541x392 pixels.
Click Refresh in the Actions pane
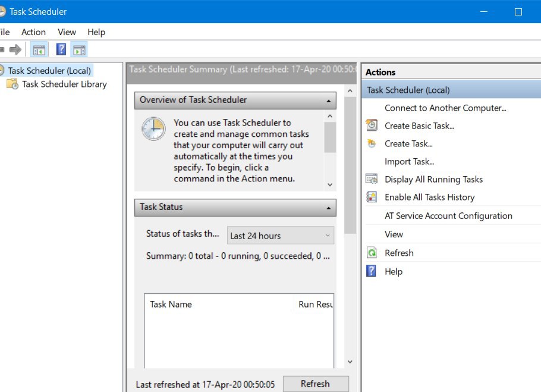coord(399,253)
